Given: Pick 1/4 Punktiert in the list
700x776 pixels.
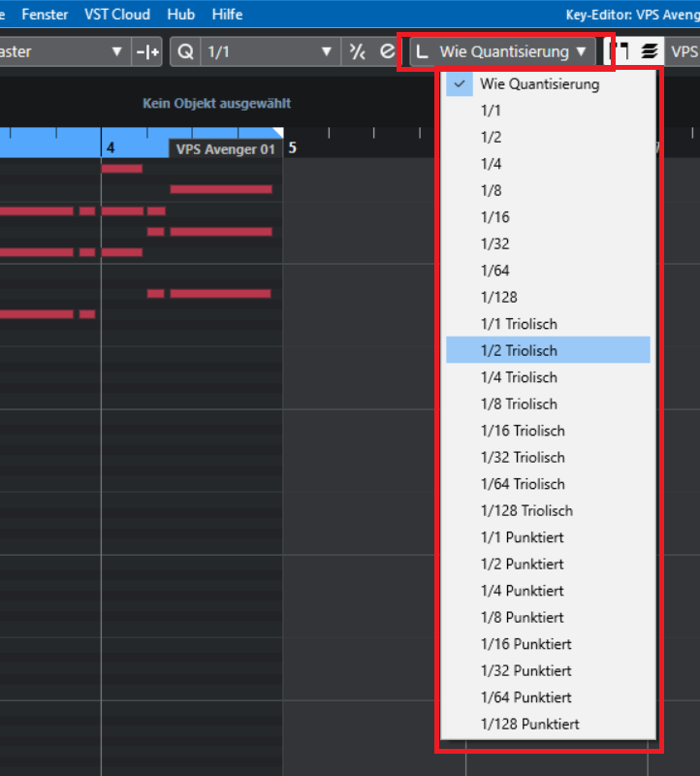Looking at the screenshot, I should (x=522, y=591).
